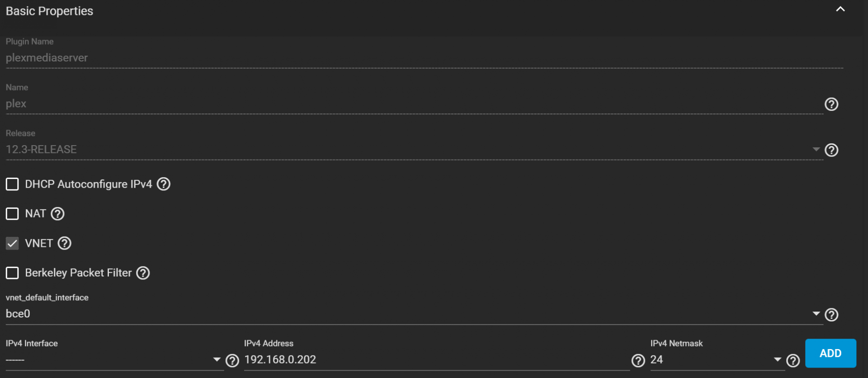The height and width of the screenshot is (378, 868).
Task: Click the blue ADD button
Action: 830,353
